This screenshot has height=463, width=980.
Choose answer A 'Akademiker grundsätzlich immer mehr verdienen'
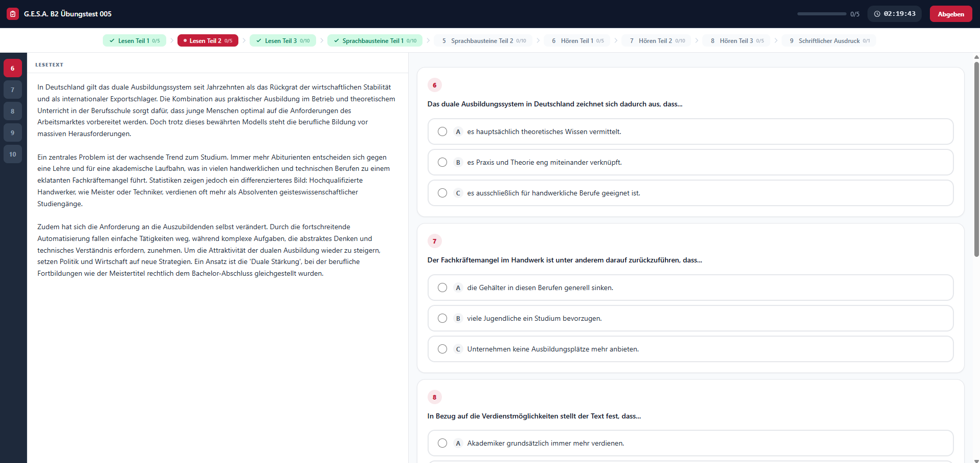pos(691,443)
